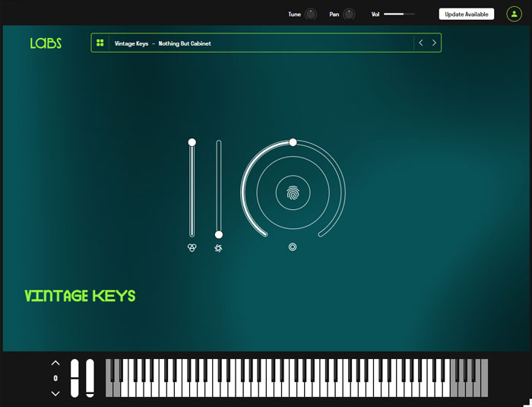Click the expression icon below left slider

pos(192,248)
